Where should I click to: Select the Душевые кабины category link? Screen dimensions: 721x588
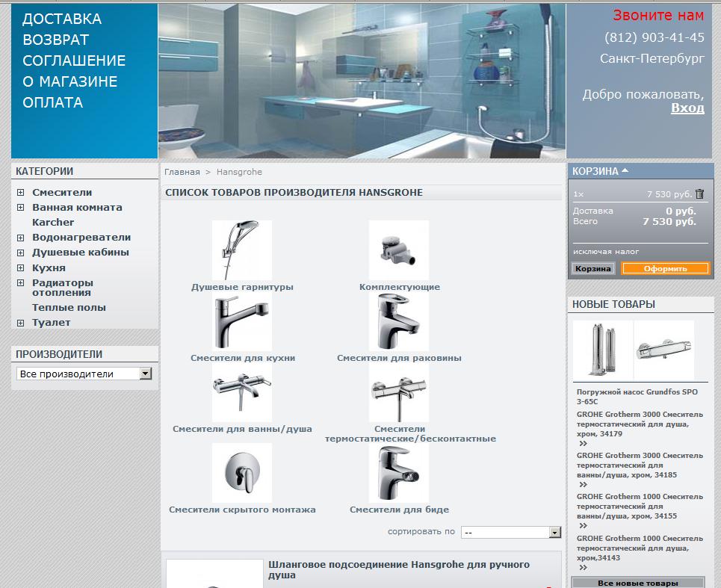point(81,253)
